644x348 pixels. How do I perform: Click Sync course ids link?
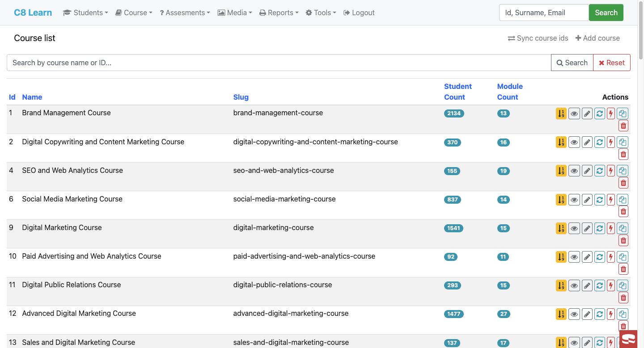pos(538,38)
